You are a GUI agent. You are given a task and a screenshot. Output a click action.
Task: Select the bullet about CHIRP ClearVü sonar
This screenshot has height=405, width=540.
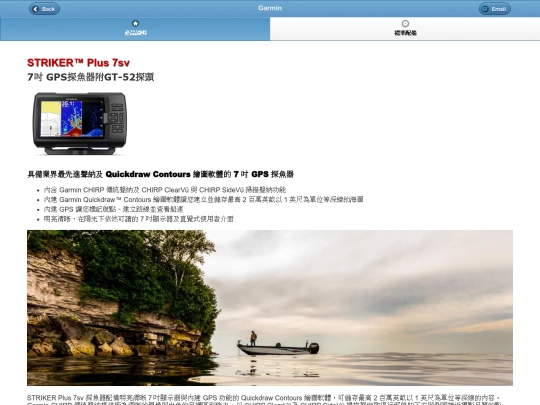coord(165,190)
